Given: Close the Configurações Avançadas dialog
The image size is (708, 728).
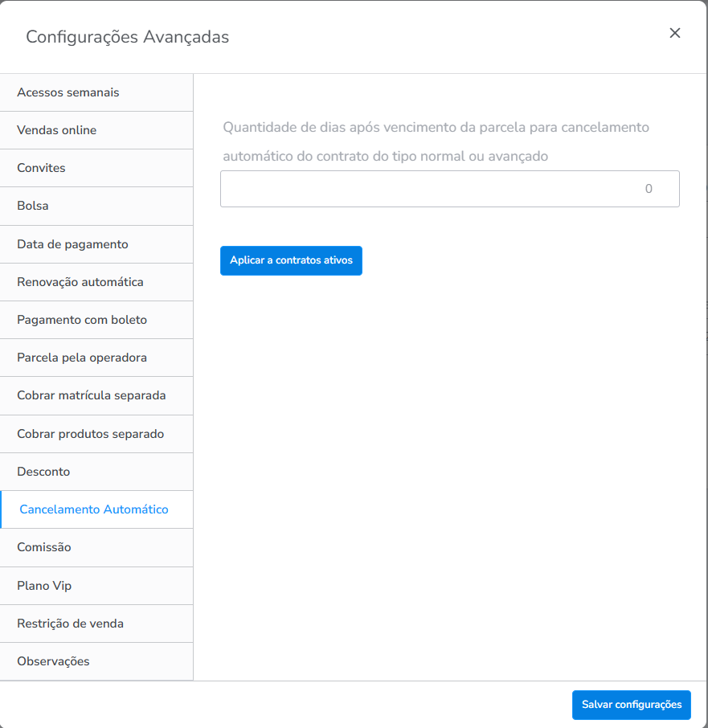Looking at the screenshot, I should pyautogui.click(x=675, y=33).
